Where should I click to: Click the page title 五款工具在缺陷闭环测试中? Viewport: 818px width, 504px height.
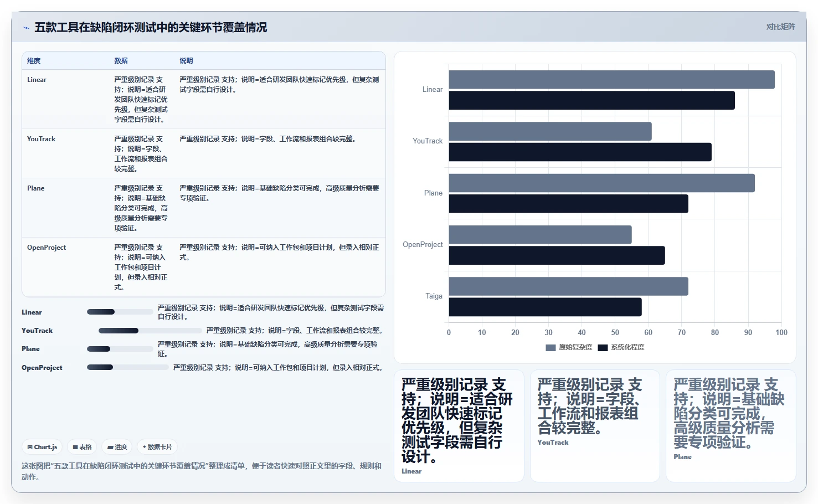(x=151, y=27)
